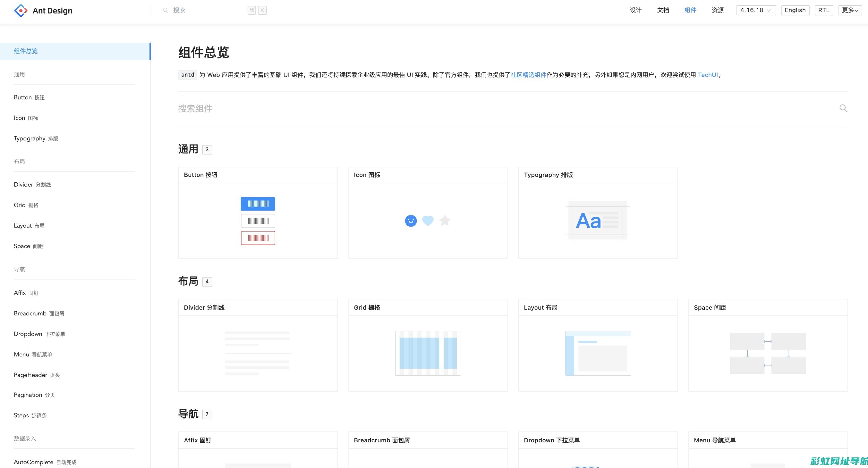
Task: Toggle RTL layout mode
Action: coord(823,10)
